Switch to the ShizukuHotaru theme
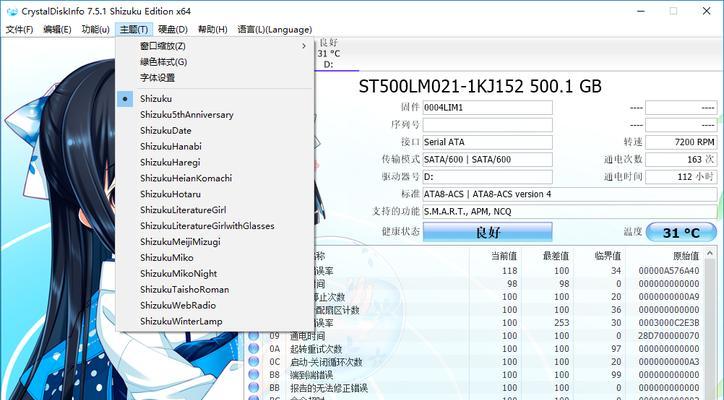This screenshot has height=400, width=724. tap(215, 194)
